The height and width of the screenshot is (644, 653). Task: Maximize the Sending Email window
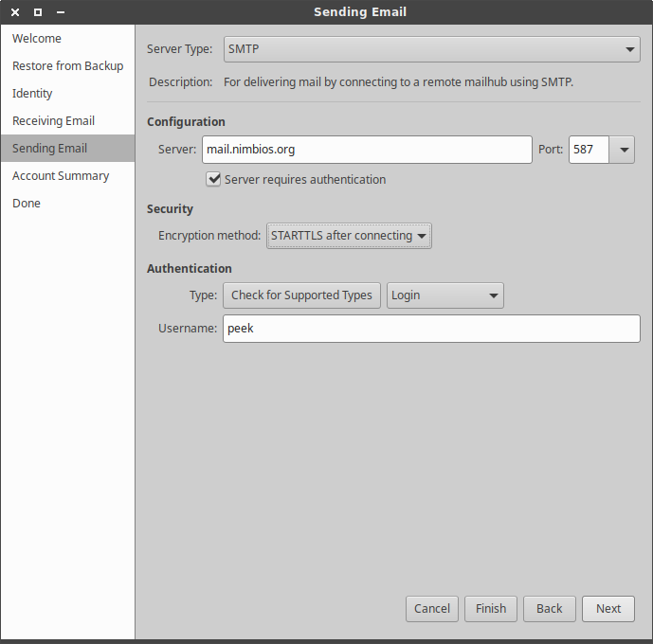coord(38,12)
